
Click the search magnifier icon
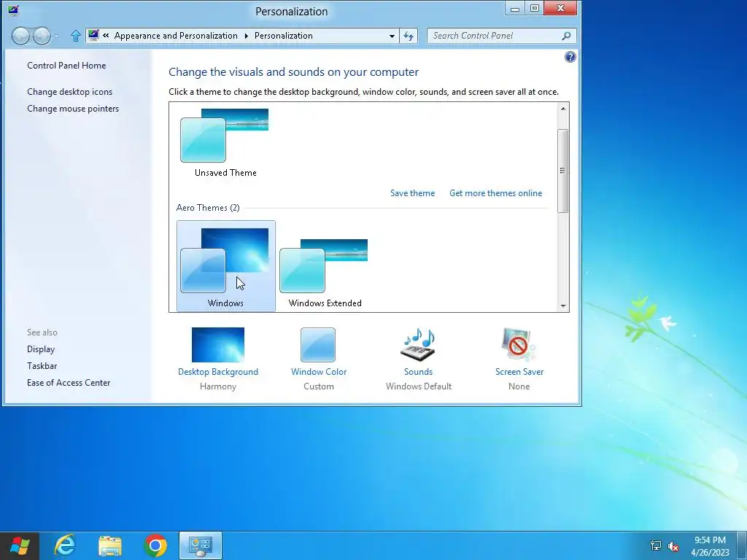[566, 36]
